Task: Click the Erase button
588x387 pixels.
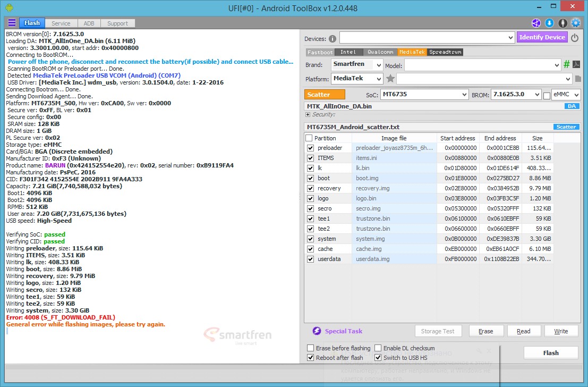Action: pos(485,331)
